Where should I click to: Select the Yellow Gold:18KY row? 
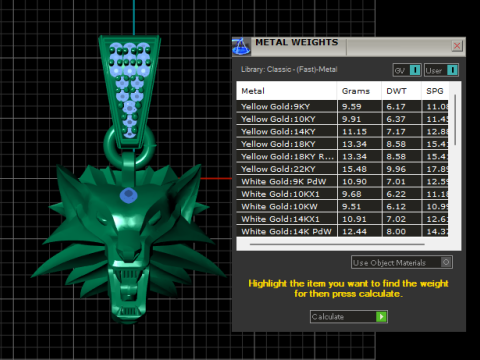[342, 144]
